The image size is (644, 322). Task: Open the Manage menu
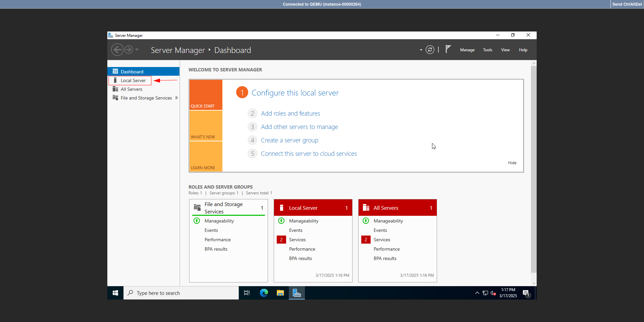[x=467, y=50]
